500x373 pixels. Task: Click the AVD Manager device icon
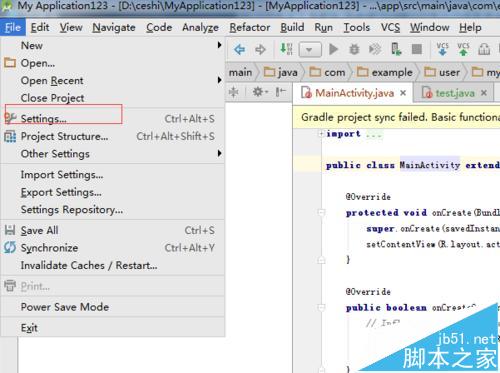(396, 49)
